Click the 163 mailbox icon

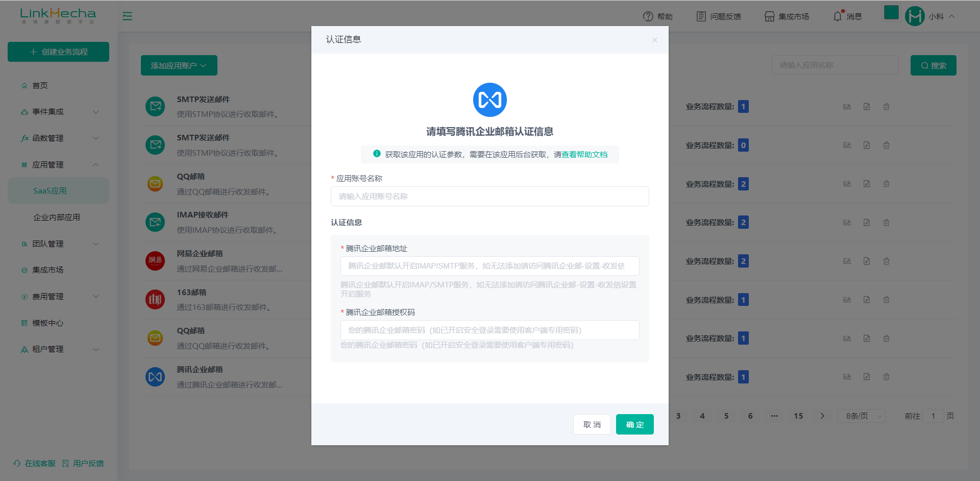(x=155, y=300)
